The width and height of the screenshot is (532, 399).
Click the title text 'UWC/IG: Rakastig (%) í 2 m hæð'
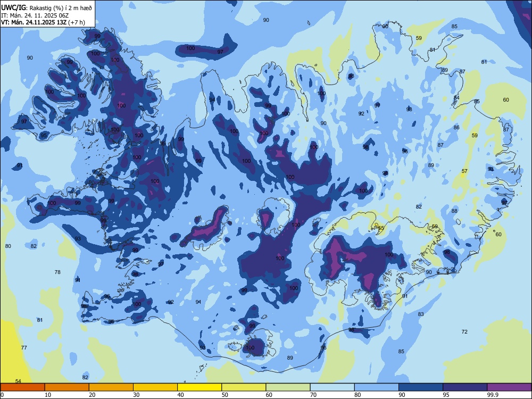point(46,7)
